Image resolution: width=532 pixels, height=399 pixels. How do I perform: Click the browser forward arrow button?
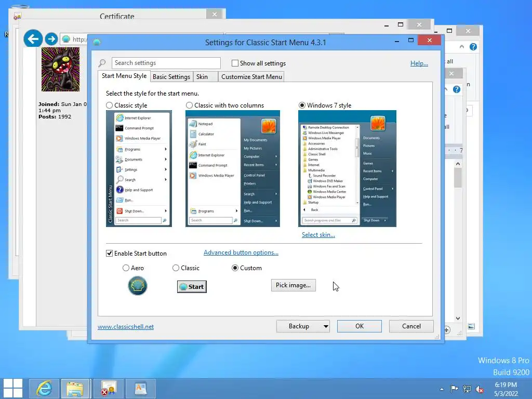click(x=51, y=39)
